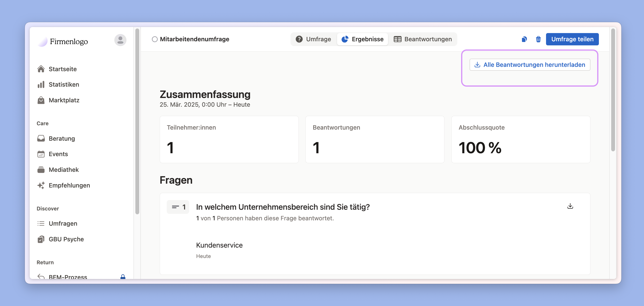Click the Empfehlungen sparkle item
Viewport: 644px width, 306px height.
[x=69, y=185]
